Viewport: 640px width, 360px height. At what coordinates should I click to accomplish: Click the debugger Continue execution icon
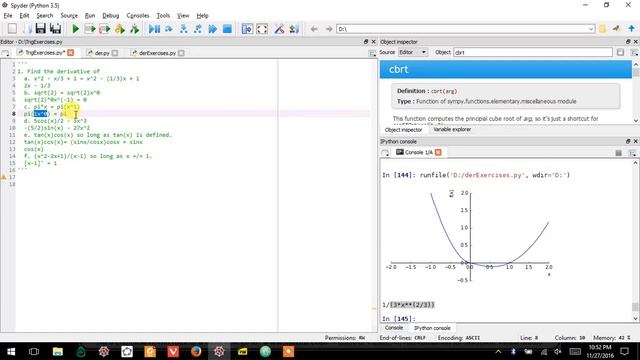[213, 29]
